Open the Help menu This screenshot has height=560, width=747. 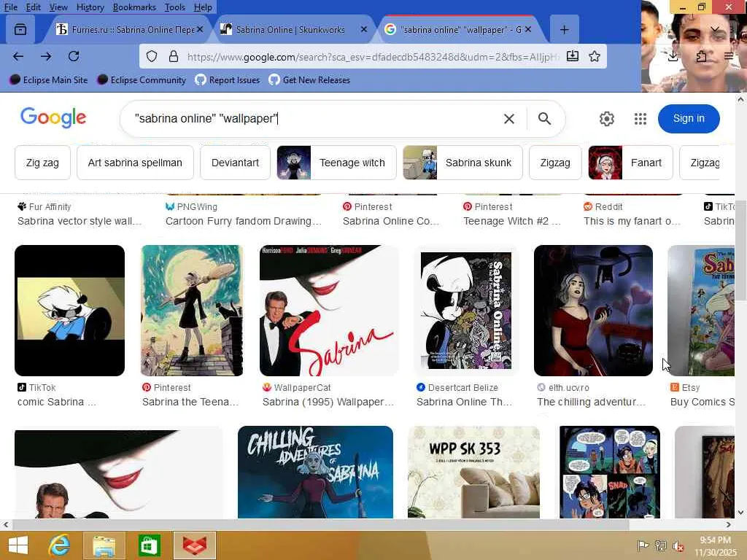[203, 7]
